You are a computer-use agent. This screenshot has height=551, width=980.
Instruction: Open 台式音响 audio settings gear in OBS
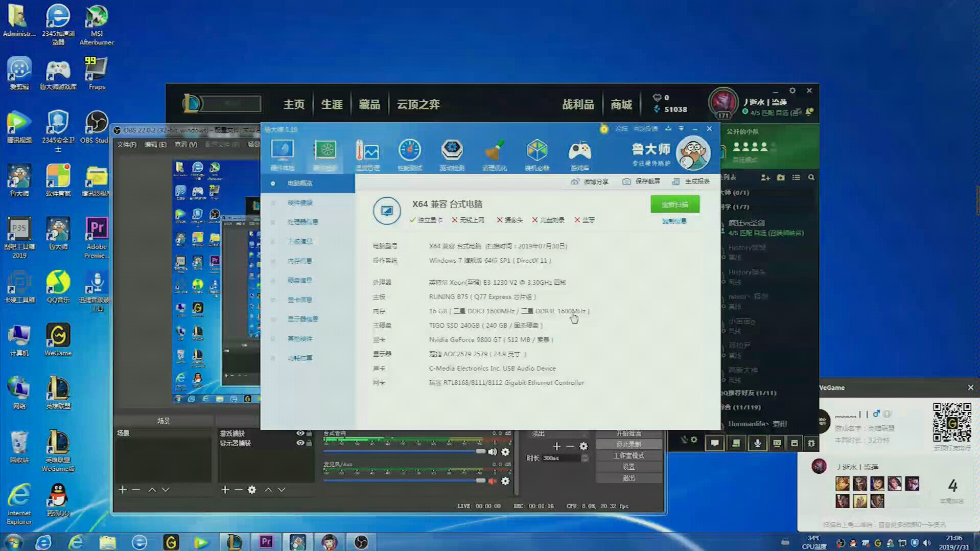(505, 452)
